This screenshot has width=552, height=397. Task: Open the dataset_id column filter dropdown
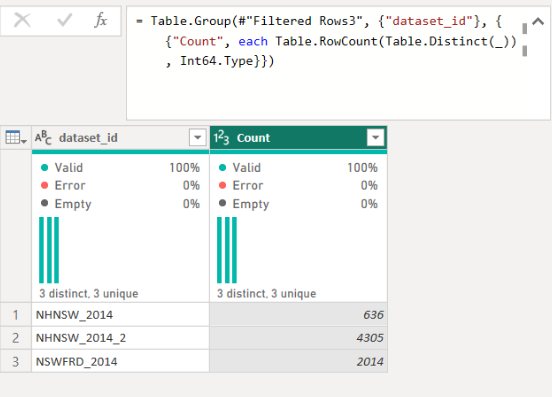[x=197, y=137]
